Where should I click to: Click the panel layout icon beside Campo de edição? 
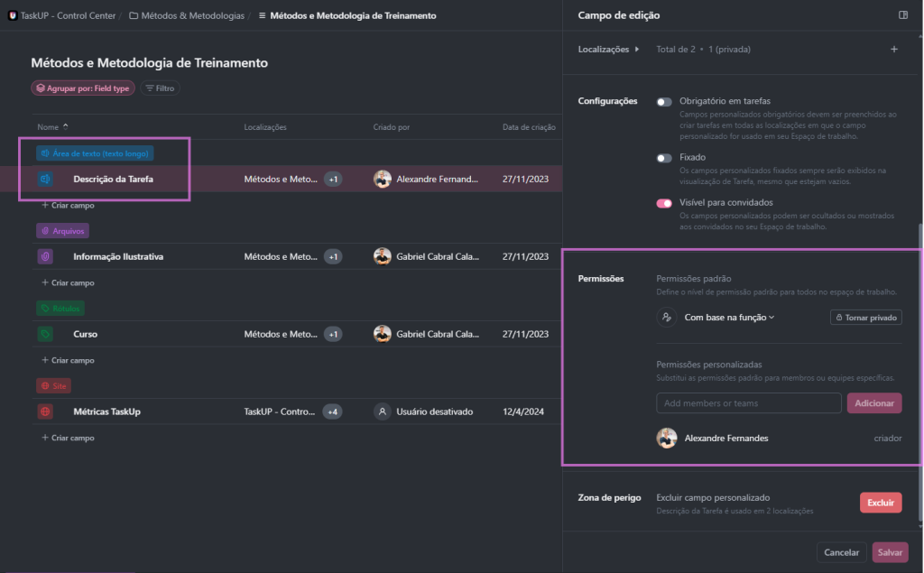pyautogui.click(x=902, y=15)
